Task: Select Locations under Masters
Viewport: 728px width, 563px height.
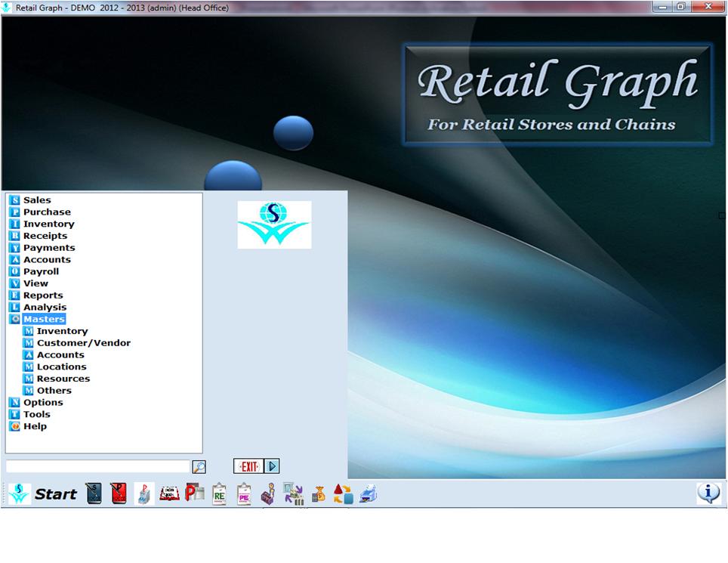Action: (x=61, y=367)
